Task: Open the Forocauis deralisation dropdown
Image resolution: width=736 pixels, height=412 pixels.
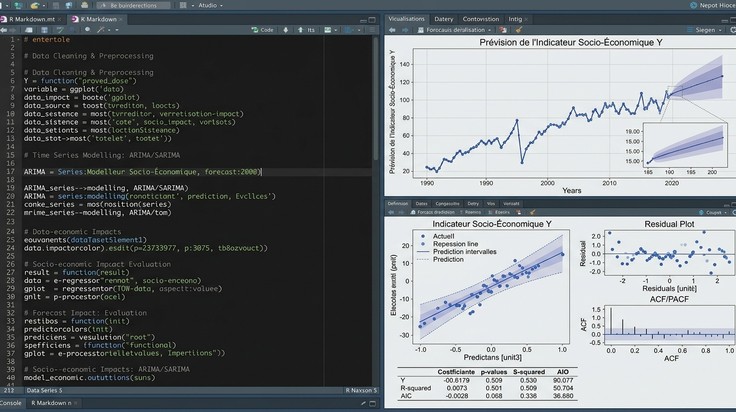Action: (x=454, y=30)
